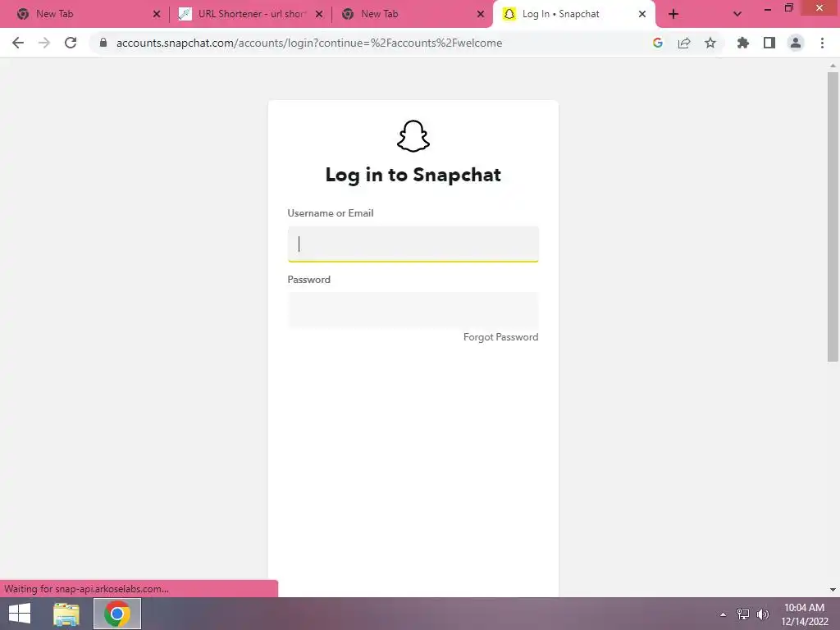
Task: Close the second New Tab tab
Action: click(x=481, y=14)
